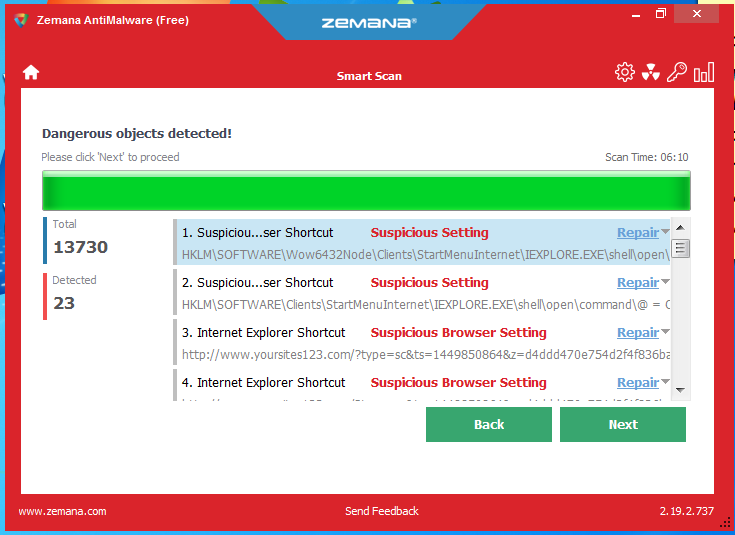
Task: Open the license key icon
Action: pyautogui.click(x=677, y=73)
